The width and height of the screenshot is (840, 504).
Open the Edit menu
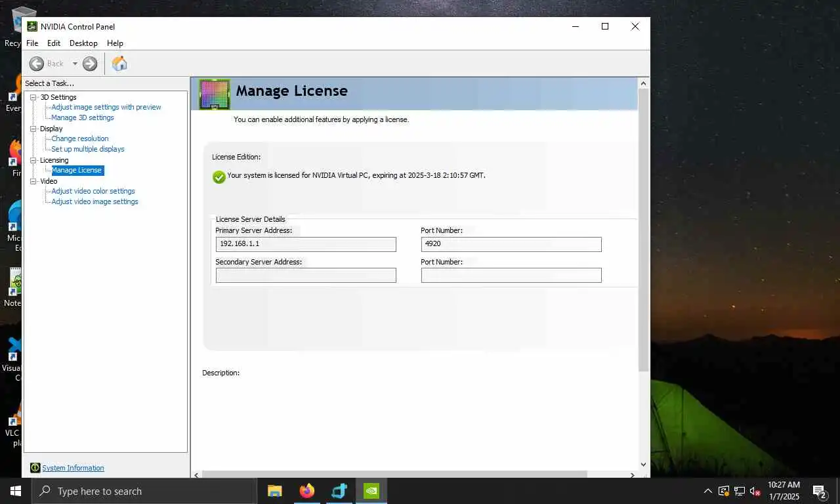[x=54, y=43]
